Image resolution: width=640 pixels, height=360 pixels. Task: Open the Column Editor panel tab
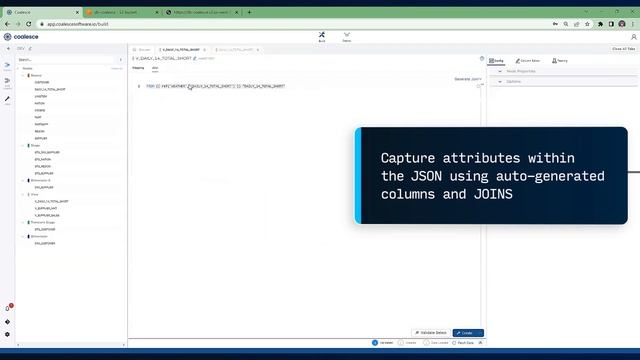[528, 61]
